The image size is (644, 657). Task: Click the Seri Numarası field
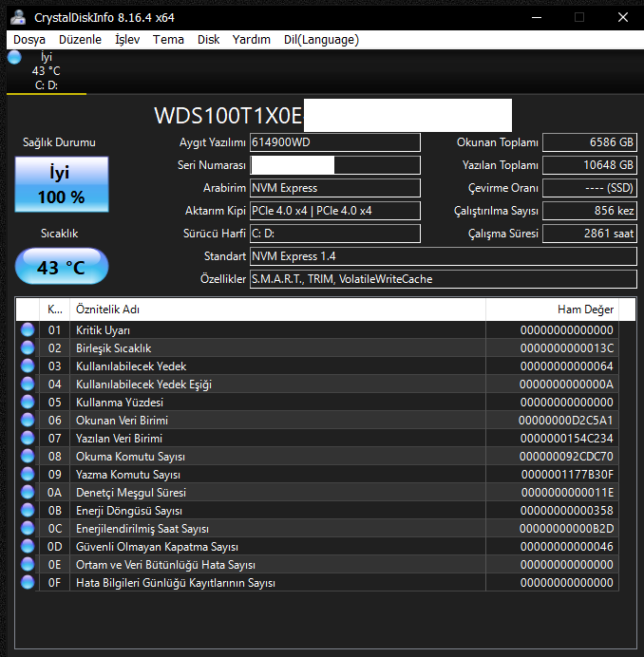335,165
